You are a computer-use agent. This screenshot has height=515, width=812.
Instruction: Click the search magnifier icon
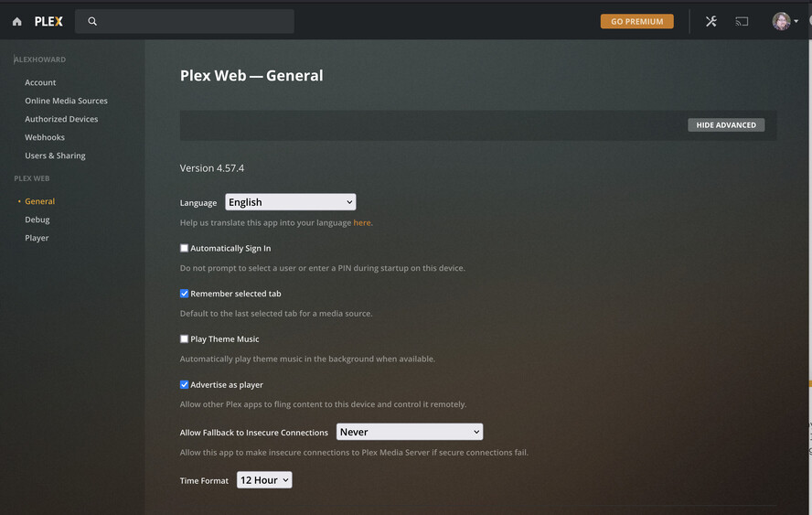(92, 21)
